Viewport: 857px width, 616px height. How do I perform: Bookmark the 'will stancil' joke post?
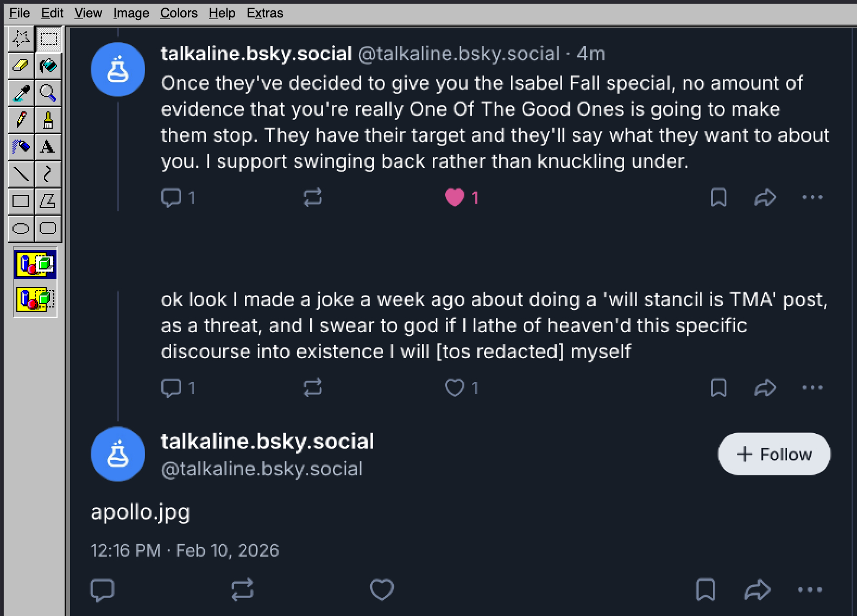[719, 388]
